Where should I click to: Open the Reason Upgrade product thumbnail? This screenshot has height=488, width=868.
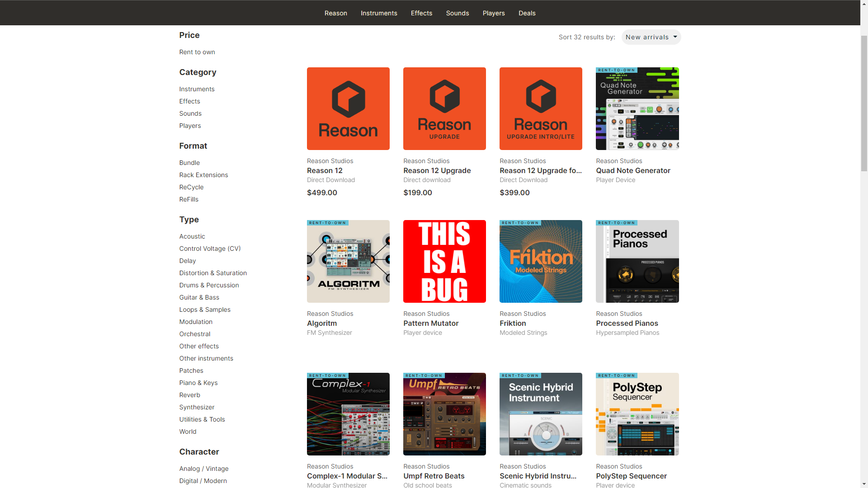[x=444, y=108]
